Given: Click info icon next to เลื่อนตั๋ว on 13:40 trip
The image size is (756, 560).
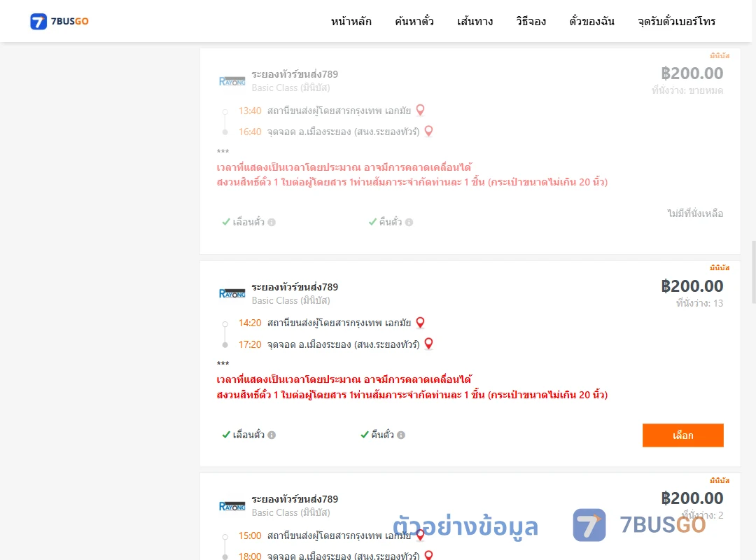Looking at the screenshot, I should pyautogui.click(x=272, y=223).
